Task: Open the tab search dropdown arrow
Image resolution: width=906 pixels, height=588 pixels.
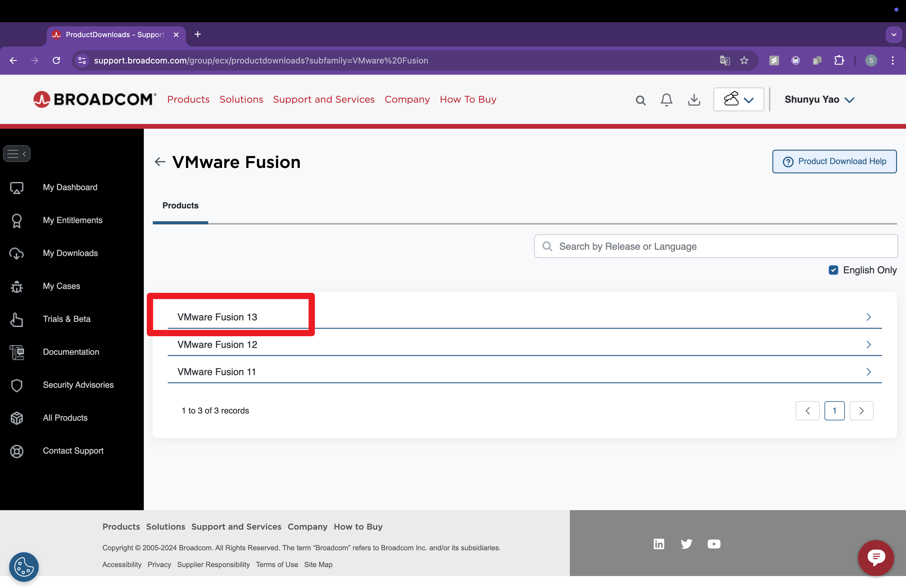Action: [894, 35]
